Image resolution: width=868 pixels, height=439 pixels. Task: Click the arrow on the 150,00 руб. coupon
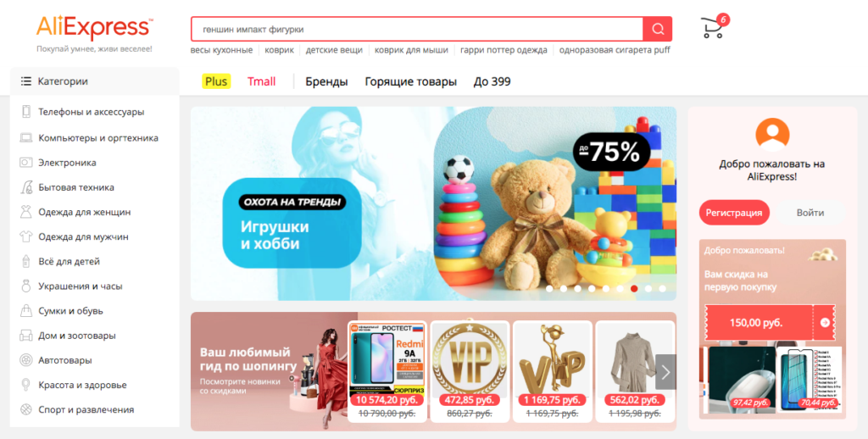[x=825, y=323]
